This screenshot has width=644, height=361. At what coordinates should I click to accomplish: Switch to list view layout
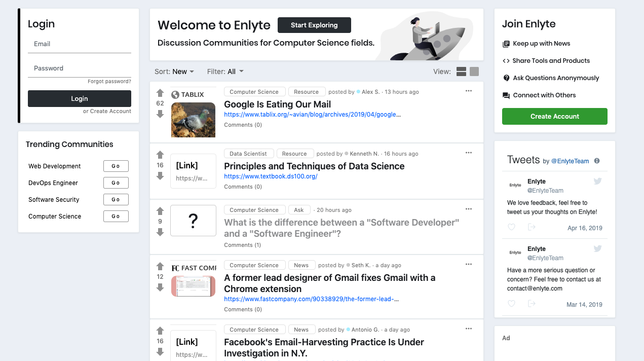point(461,71)
